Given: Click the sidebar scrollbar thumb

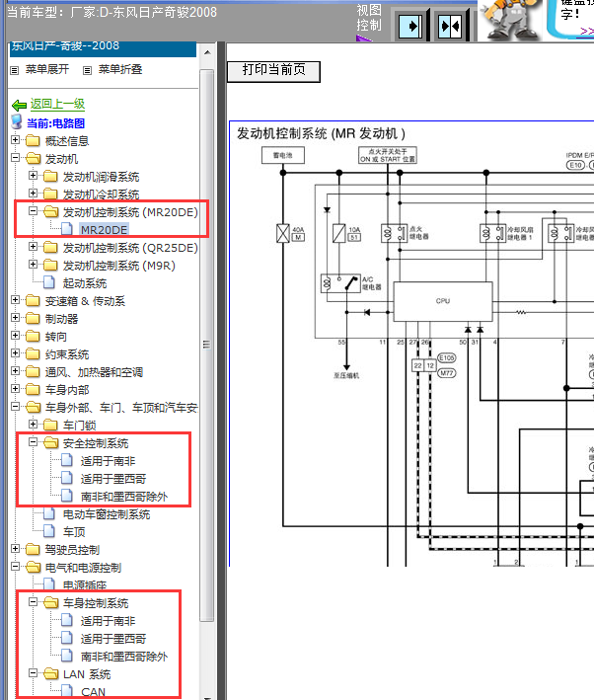Looking at the screenshot, I should coord(206,346).
